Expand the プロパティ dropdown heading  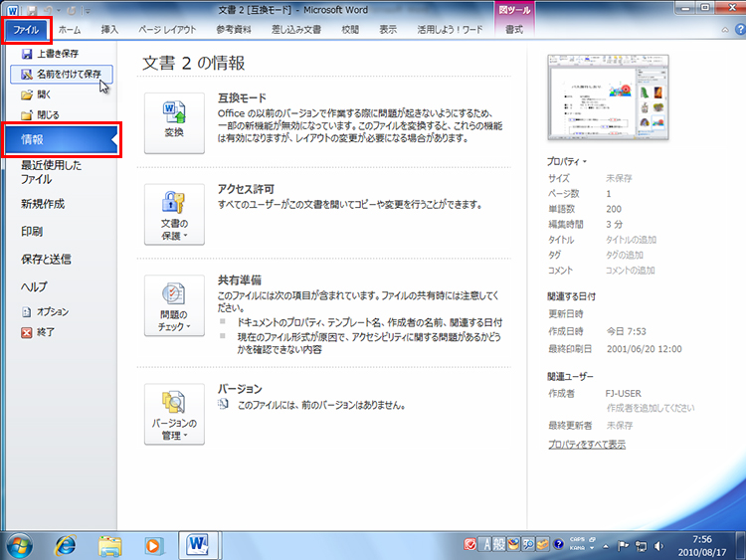[566, 162]
